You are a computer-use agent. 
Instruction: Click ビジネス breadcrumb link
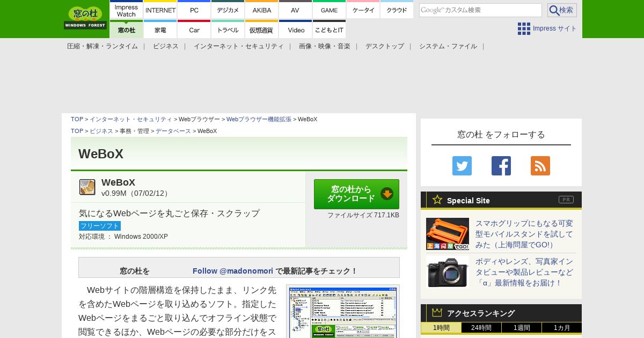101,131
